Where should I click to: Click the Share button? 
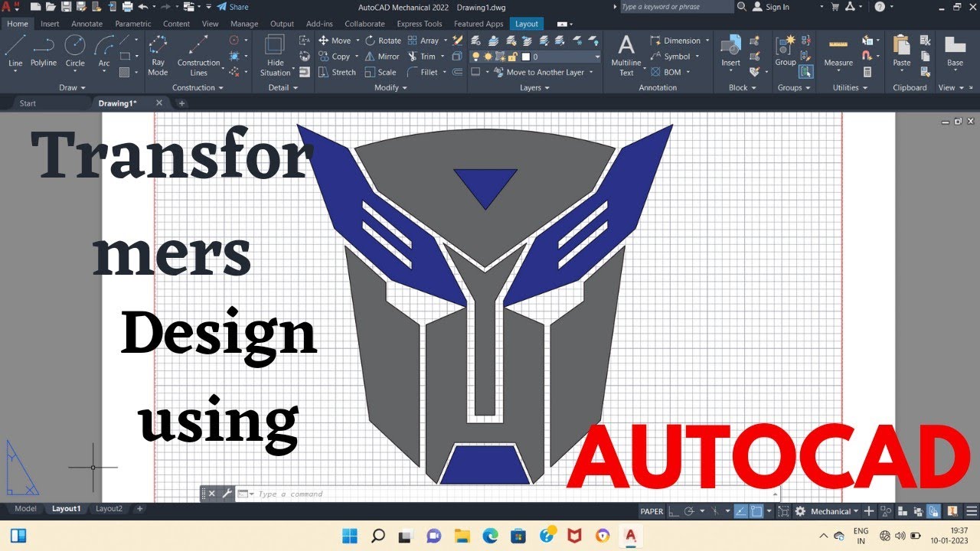pos(233,7)
